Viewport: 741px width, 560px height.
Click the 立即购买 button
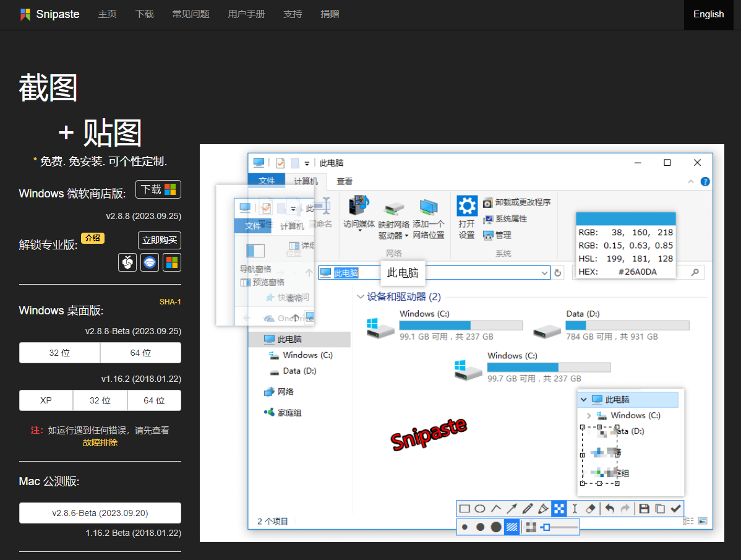coord(160,240)
